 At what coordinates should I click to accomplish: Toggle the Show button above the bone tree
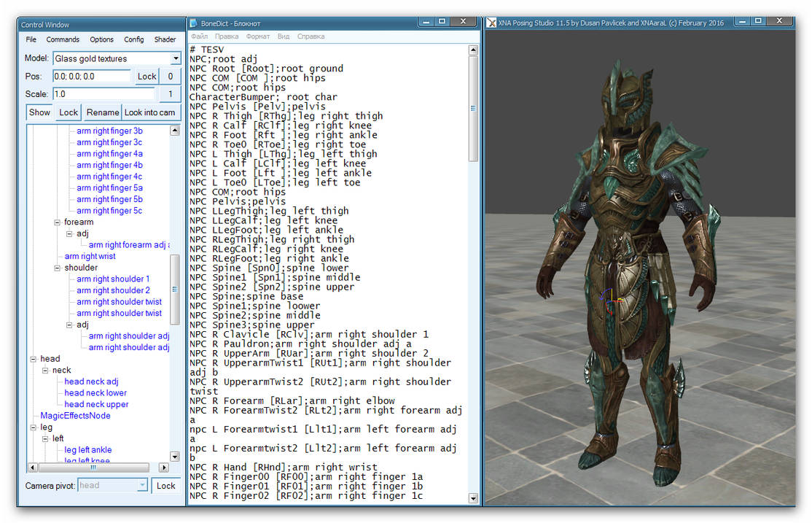[39, 112]
